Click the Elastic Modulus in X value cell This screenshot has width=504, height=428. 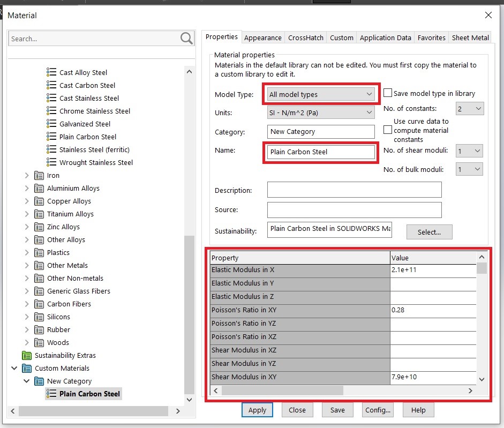tap(433, 270)
